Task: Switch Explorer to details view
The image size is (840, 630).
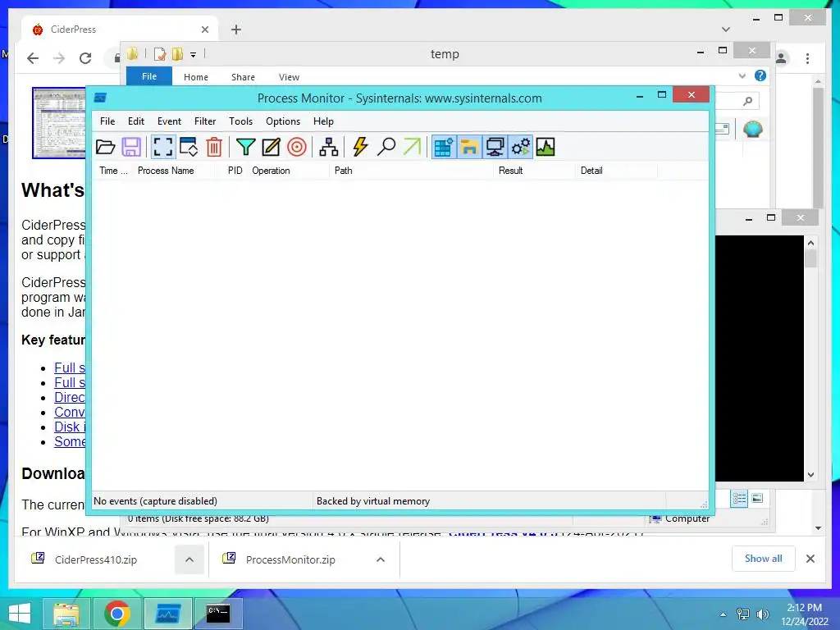Action: (x=739, y=499)
